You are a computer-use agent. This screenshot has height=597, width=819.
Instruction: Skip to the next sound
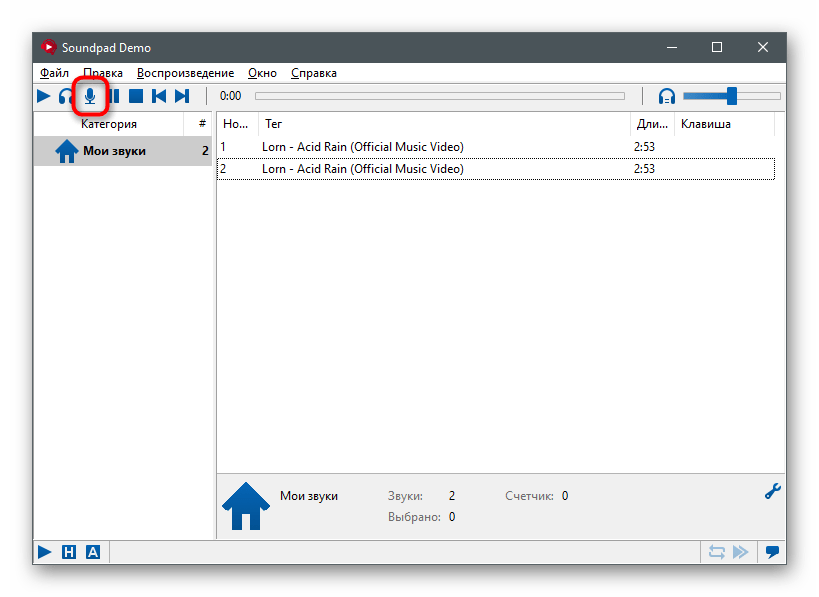pos(182,96)
